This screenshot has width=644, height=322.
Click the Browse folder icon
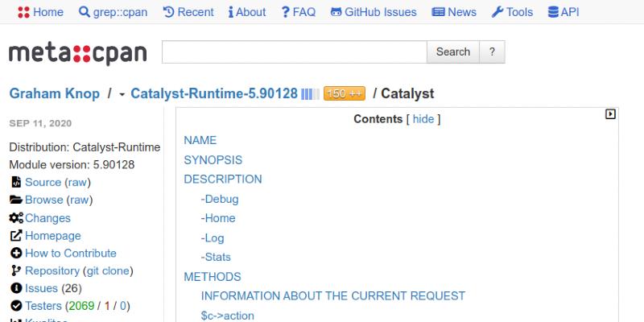[x=16, y=200]
